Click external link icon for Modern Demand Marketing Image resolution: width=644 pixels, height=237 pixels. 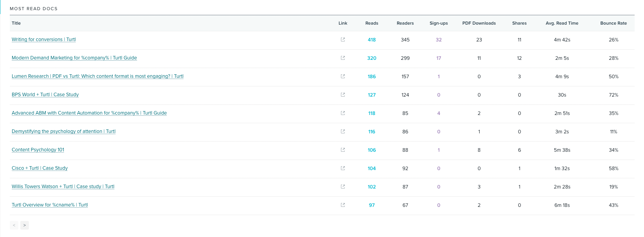tap(343, 58)
